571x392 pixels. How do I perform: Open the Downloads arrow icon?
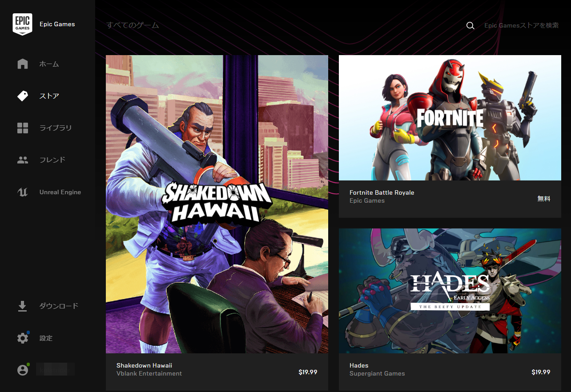tap(22, 306)
